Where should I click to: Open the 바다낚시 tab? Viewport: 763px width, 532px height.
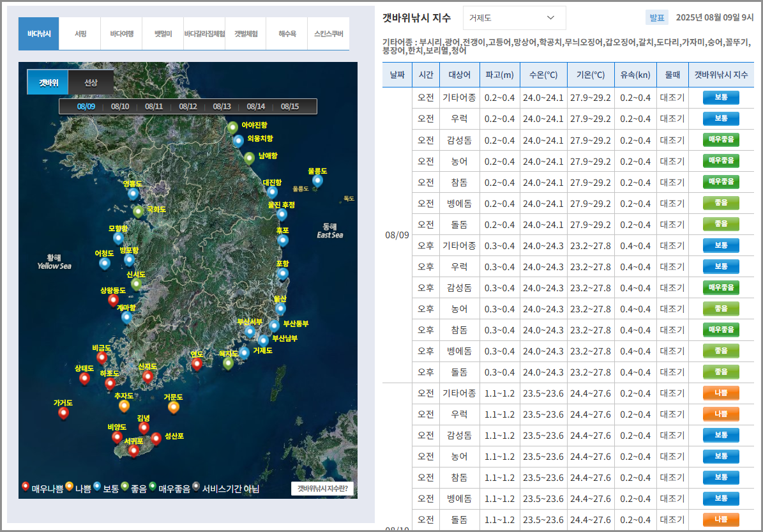(39, 34)
